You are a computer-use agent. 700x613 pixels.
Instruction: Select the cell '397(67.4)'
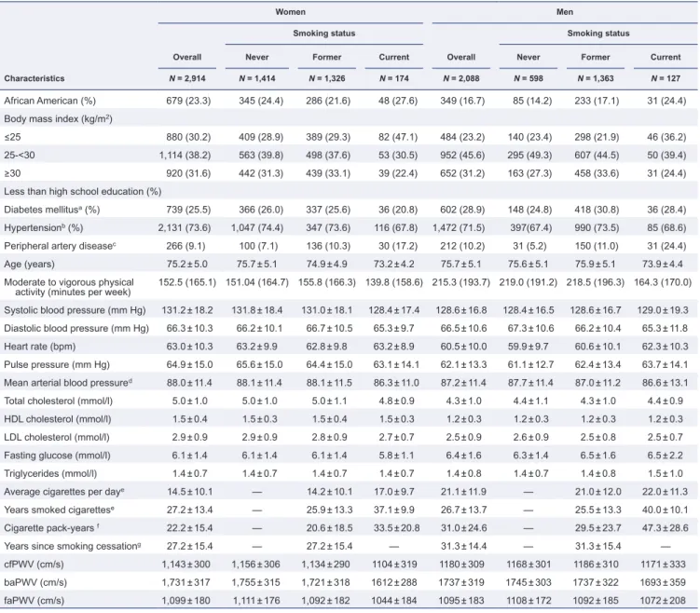click(x=530, y=228)
